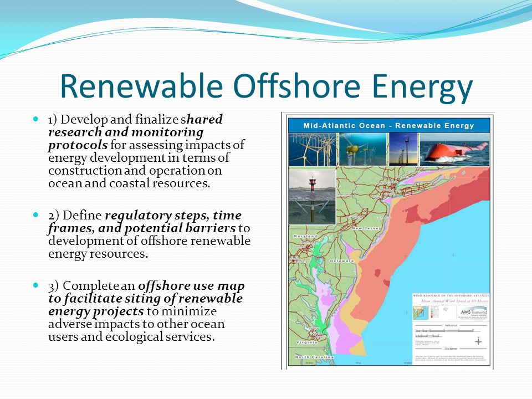The height and width of the screenshot is (399, 532).
Task: Click the 'Virginia' label on the map
Action: (x=307, y=342)
